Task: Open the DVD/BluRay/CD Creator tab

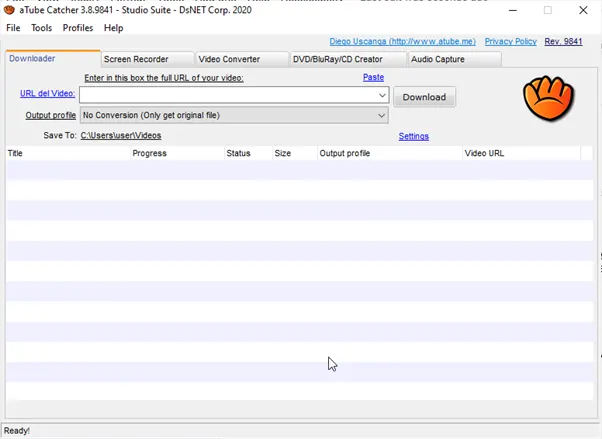Action: 348,60
